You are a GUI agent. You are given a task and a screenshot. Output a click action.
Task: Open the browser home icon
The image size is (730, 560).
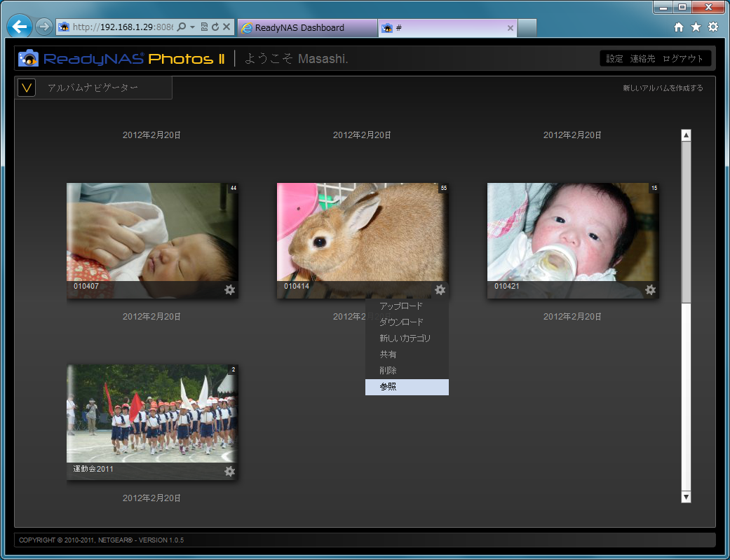pos(678,27)
